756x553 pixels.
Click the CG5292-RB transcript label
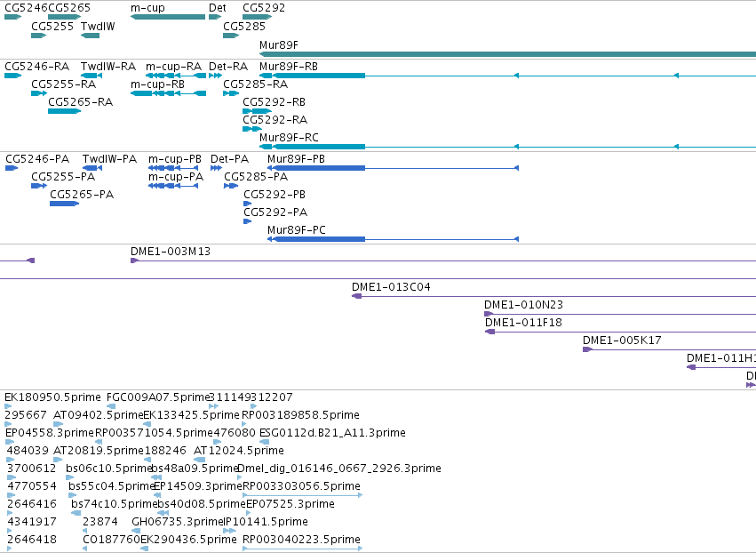274,102
